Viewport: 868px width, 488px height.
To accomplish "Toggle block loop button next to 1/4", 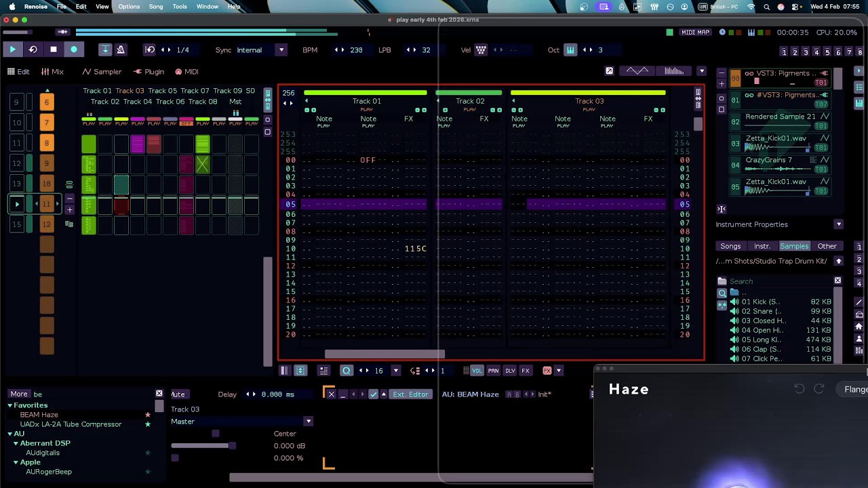I will [150, 49].
